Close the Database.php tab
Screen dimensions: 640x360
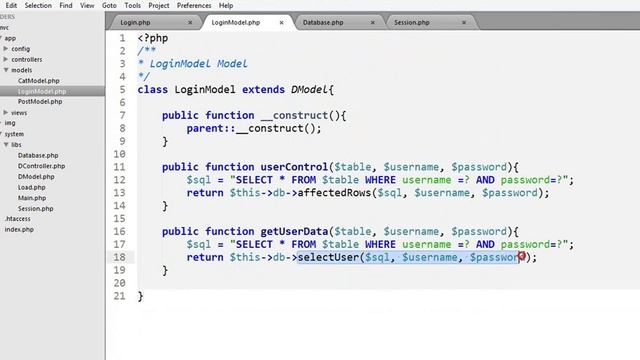(372, 23)
